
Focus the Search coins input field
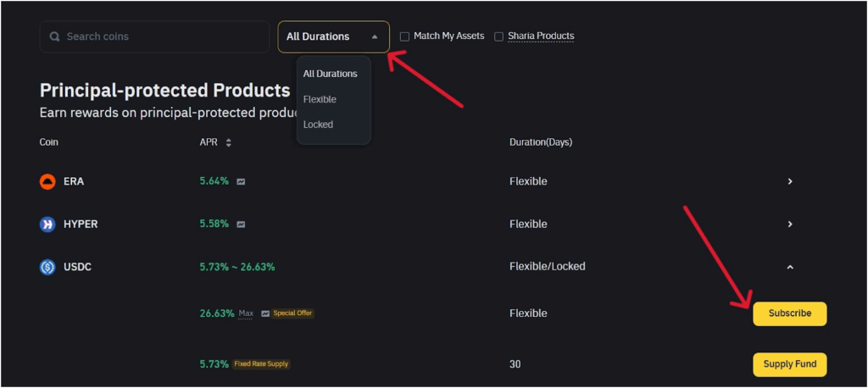click(161, 37)
